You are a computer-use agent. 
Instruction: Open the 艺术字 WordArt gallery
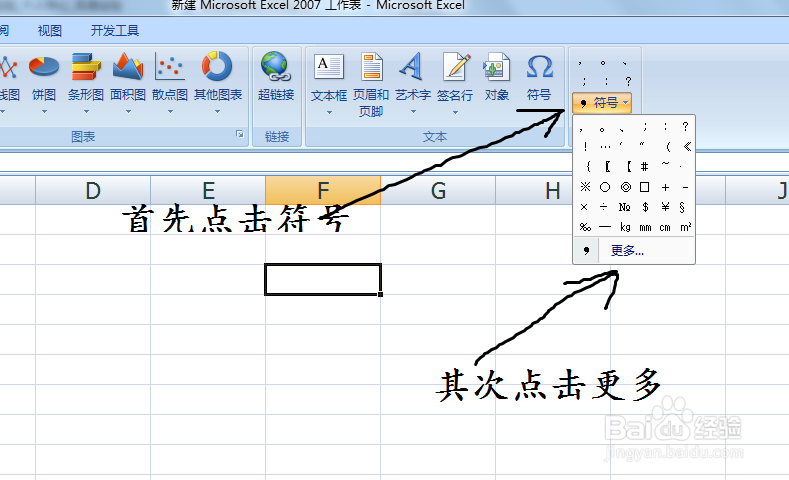(x=413, y=84)
